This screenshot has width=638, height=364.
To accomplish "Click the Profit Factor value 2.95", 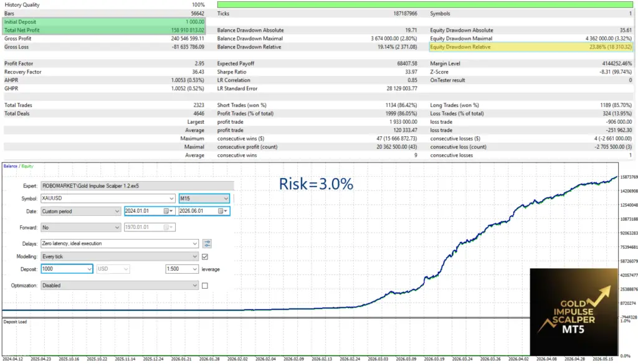I will click(x=199, y=64).
